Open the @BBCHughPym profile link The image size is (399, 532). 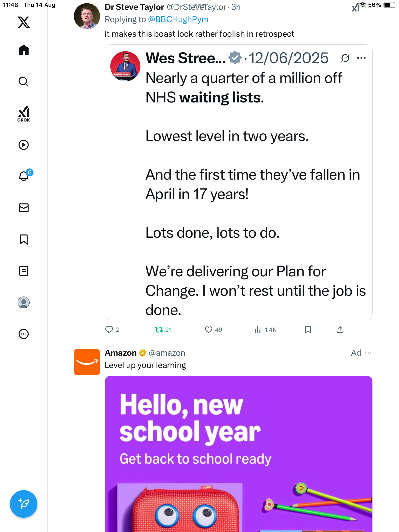pyautogui.click(x=178, y=19)
